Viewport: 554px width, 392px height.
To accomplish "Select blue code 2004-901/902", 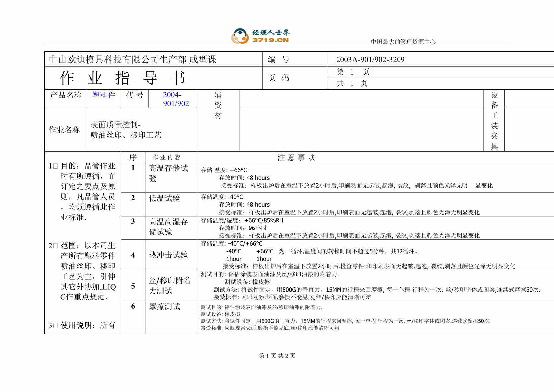I will click(x=176, y=99).
